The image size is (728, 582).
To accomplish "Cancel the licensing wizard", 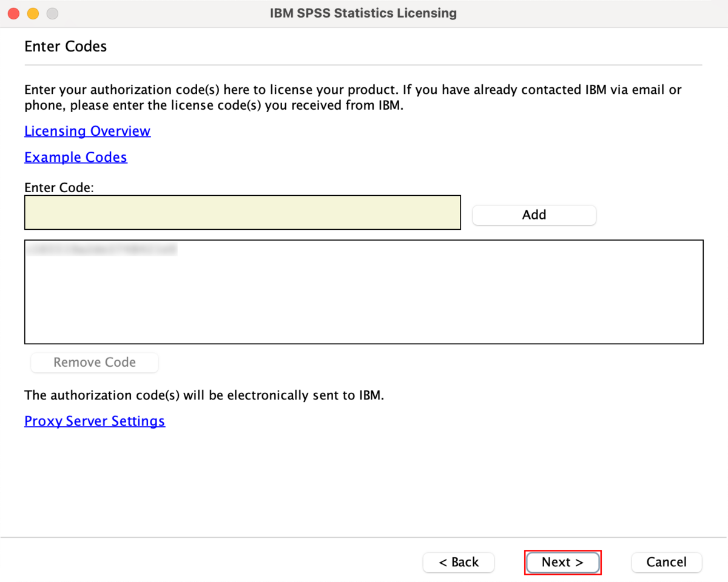I will pos(667,562).
